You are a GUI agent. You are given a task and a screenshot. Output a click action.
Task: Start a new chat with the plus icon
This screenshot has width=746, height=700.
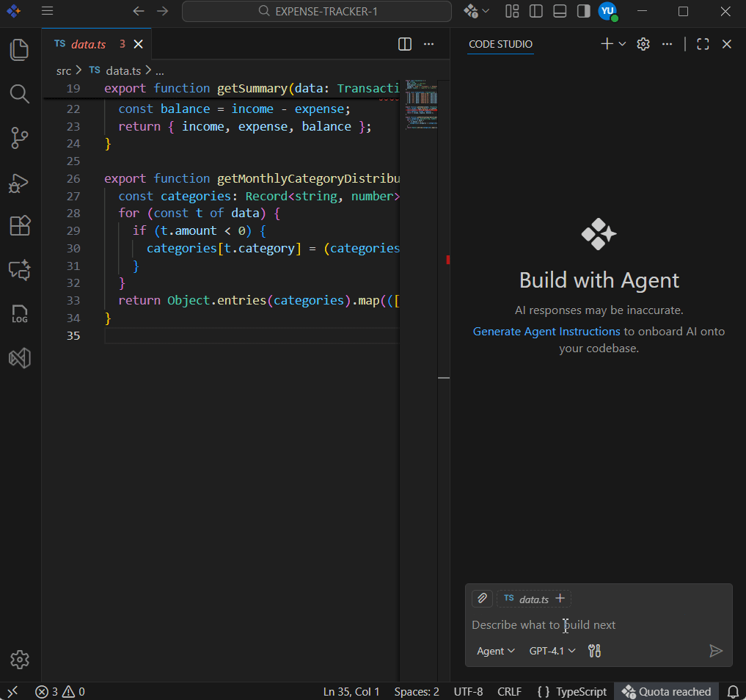coord(607,43)
